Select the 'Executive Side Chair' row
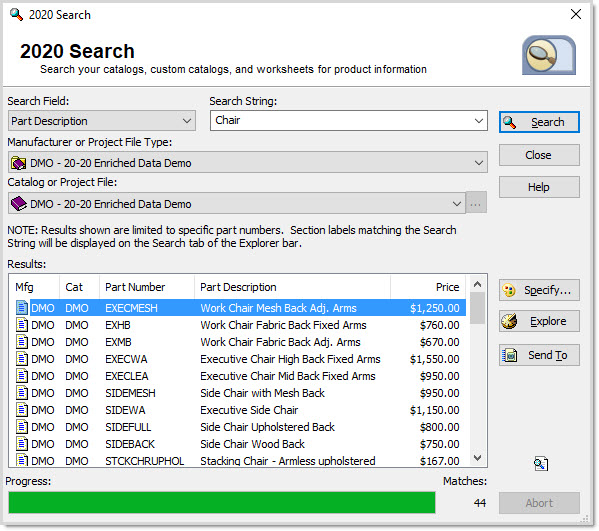 241,410
